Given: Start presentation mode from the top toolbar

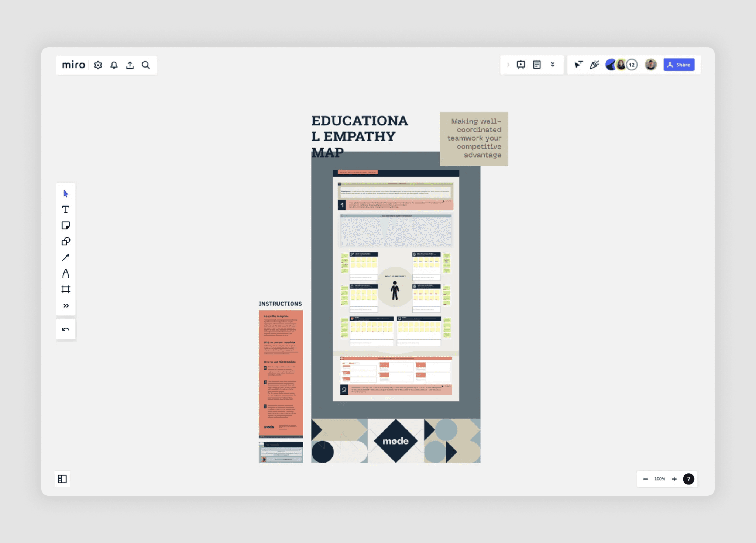Looking at the screenshot, I should [x=520, y=65].
